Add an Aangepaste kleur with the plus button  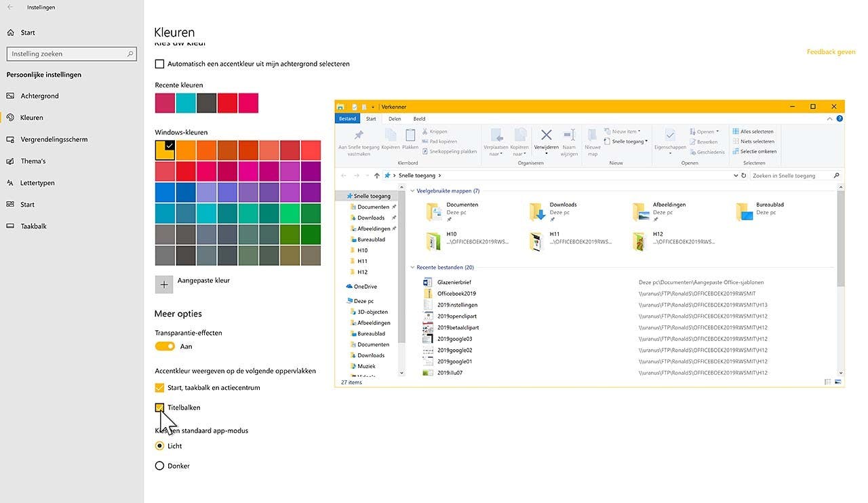(x=163, y=284)
